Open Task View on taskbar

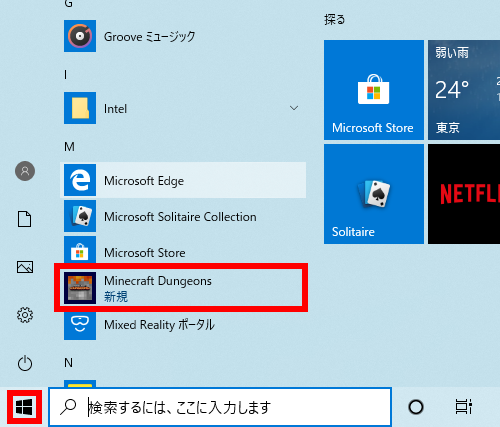pos(464,407)
